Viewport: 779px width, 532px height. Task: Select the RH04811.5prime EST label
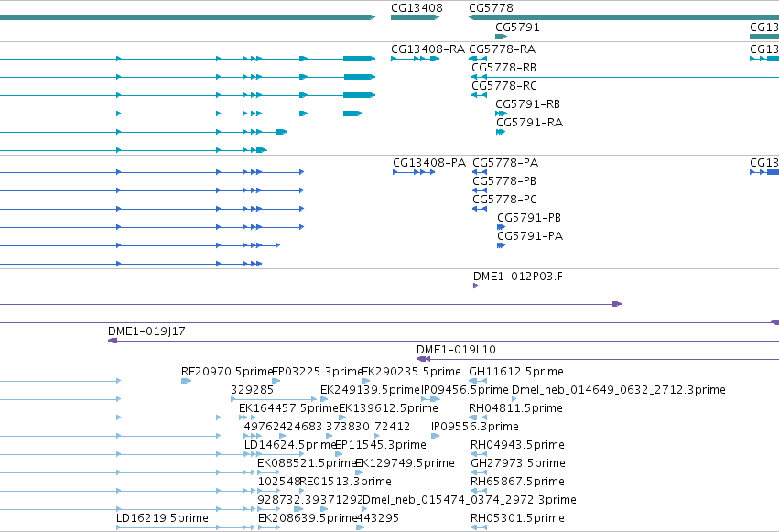(x=515, y=408)
